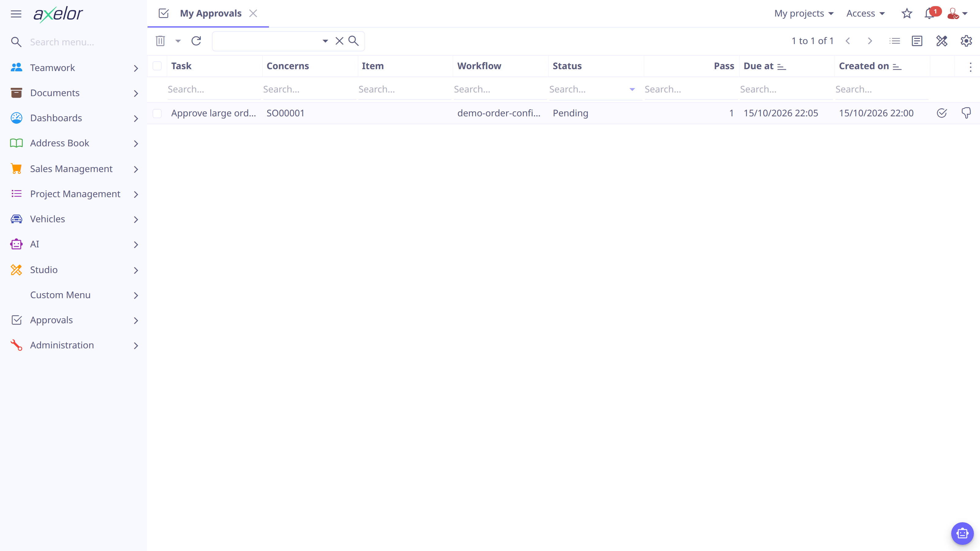Tick the checkbox for Approve large order row
This screenshot has width=980, height=551.
pyautogui.click(x=157, y=113)
